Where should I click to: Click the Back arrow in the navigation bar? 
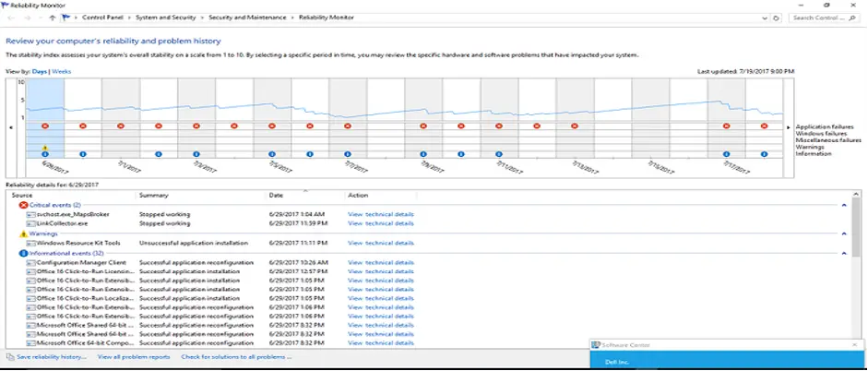point(10,18)
